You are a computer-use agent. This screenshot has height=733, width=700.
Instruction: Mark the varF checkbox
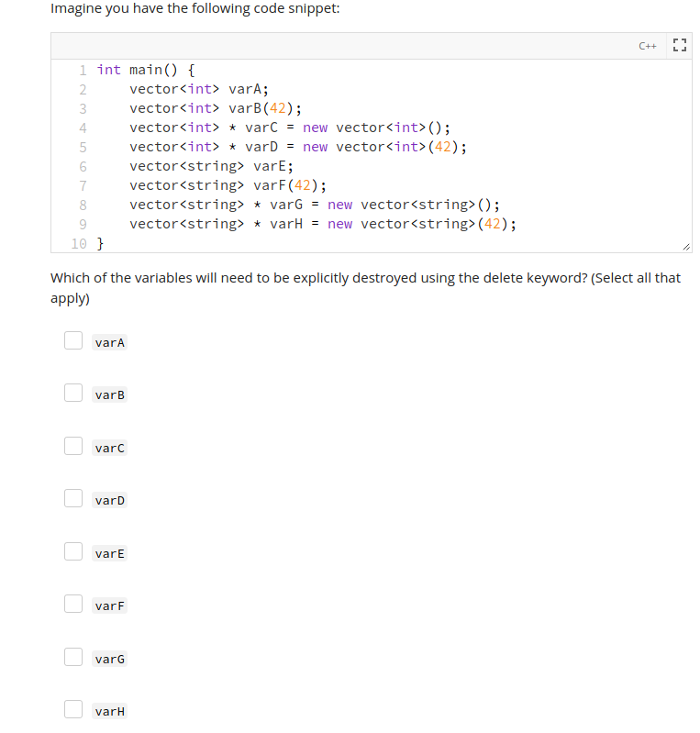[x=73, y=604]
